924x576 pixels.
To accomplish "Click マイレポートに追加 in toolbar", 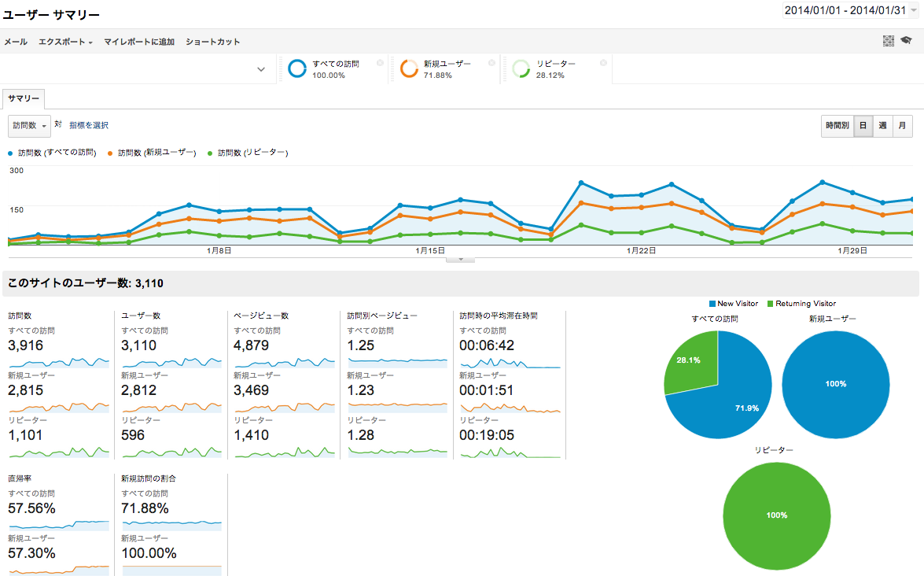I will pos(139,42).
